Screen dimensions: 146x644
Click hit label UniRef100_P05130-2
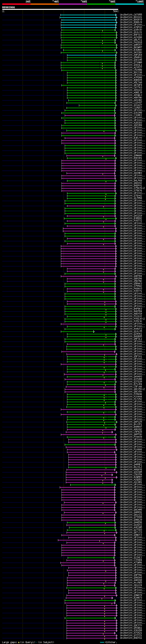coord(132,319)
